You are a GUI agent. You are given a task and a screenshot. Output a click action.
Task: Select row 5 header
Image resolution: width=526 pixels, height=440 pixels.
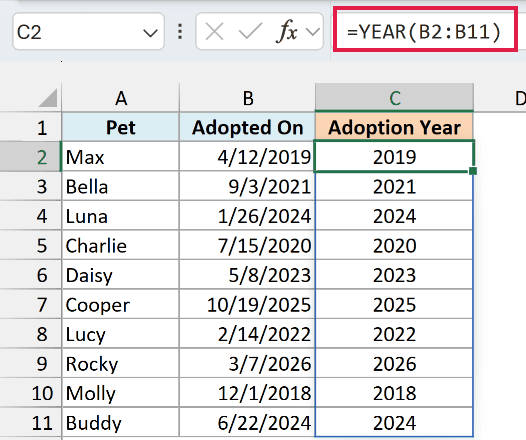(x=31, y=245)
